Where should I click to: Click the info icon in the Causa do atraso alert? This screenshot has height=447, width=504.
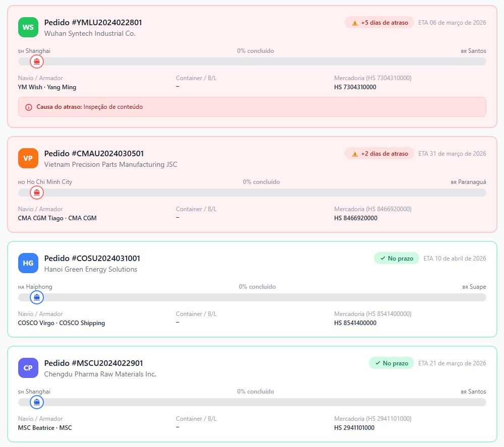click(30, 107)
